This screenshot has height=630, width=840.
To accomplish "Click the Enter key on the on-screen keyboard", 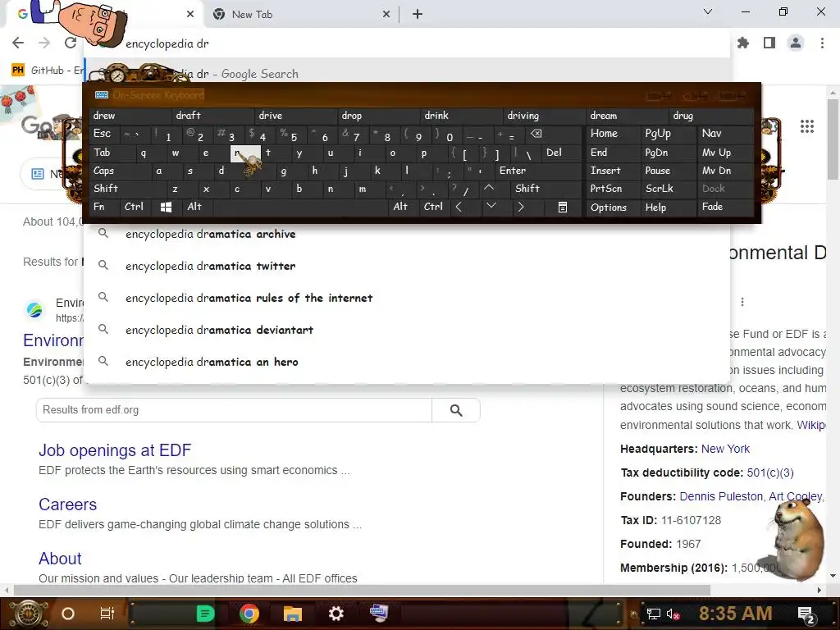I will (538, 171).
